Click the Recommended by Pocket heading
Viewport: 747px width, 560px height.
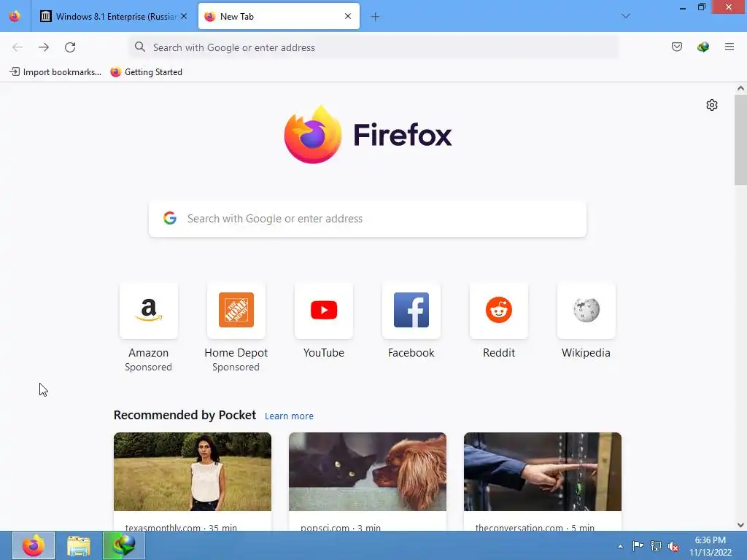tap(185, 415)
